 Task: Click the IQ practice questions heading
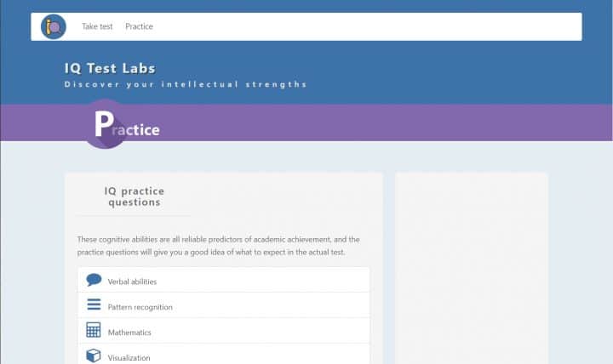[134, 196]
